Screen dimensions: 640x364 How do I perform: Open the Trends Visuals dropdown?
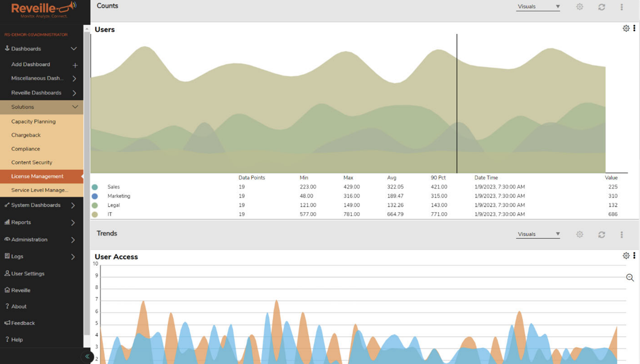pyautogui.click(x=538, y=234)
